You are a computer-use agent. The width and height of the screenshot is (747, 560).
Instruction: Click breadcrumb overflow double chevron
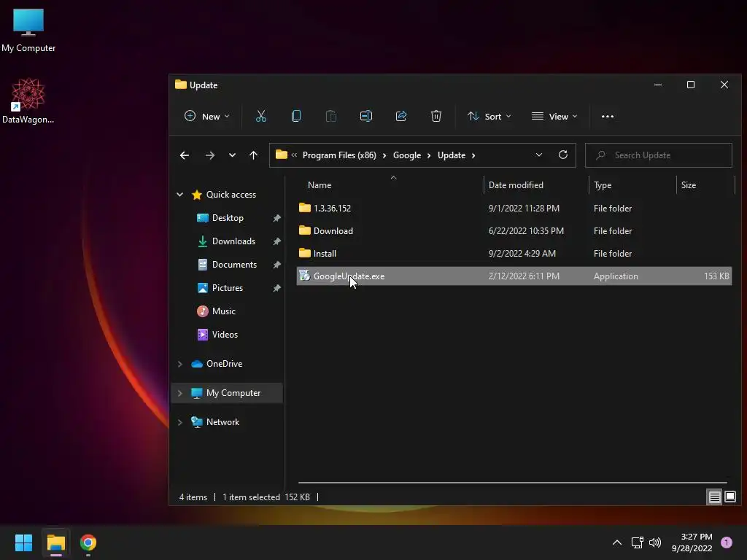click(x=294, y=155)
